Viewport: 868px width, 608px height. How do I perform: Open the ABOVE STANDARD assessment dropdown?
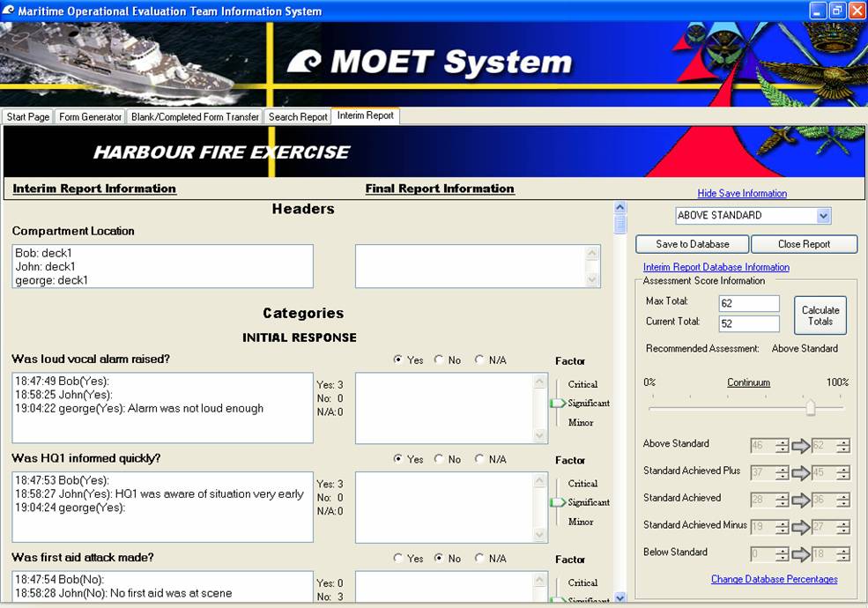pos(823,216)
